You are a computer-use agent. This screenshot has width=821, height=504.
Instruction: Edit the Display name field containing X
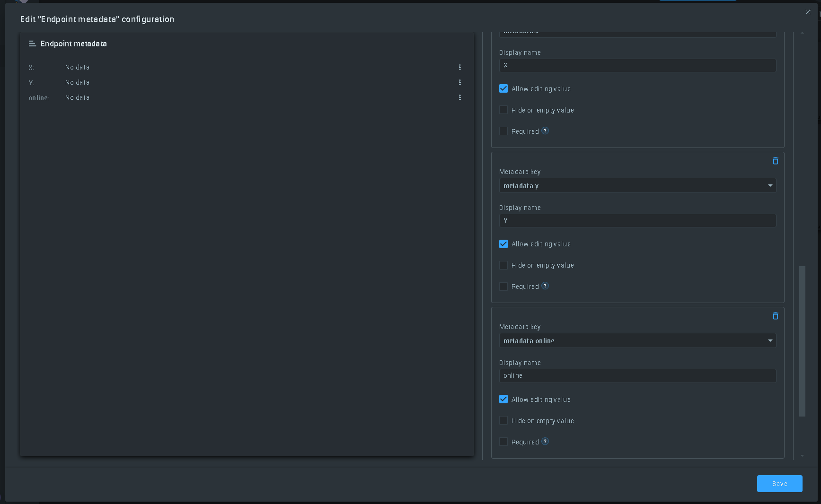(x=637, y=65)
